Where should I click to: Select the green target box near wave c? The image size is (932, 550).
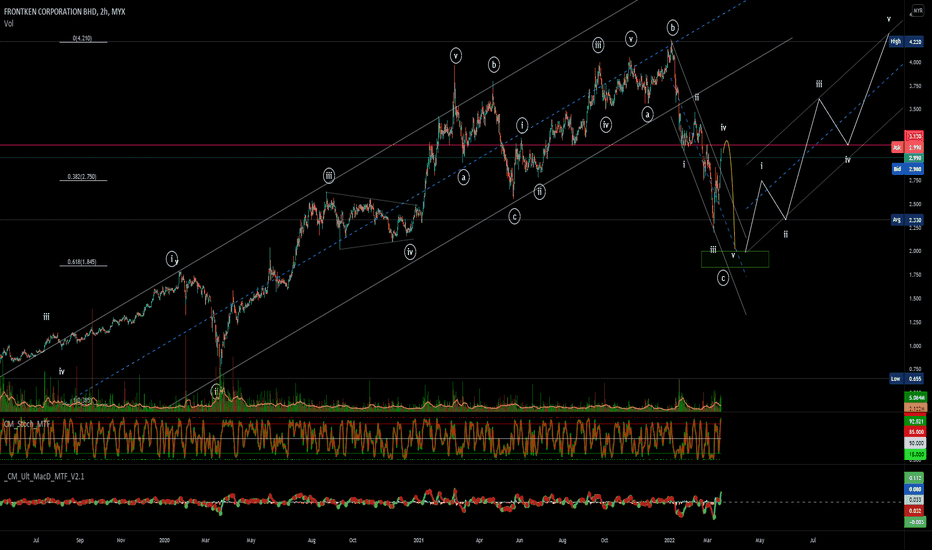coord(735,259)
